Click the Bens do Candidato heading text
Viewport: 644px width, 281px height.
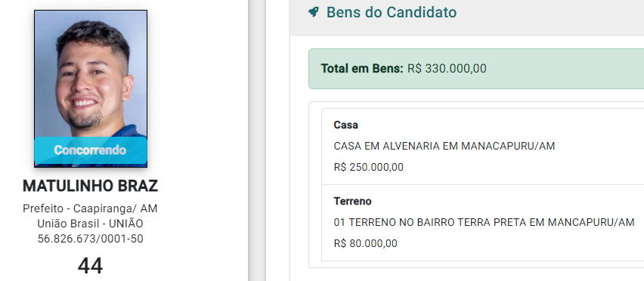(392, 12)
